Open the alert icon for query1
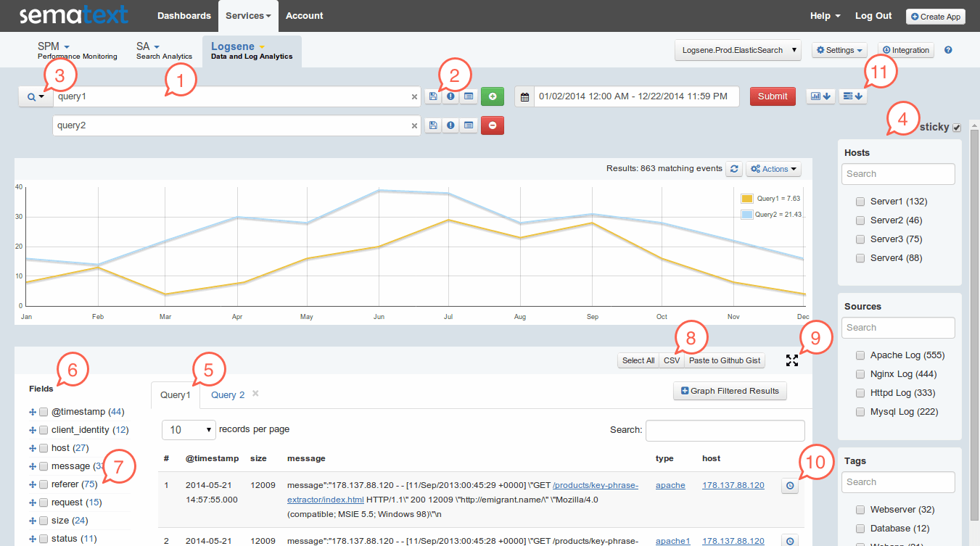The width and height of the screenshot is (980, 546). coord(451,96)
